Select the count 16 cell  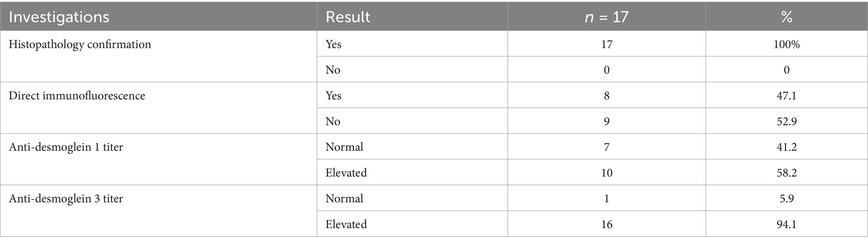pyautogui.click(x=606, y=224)
